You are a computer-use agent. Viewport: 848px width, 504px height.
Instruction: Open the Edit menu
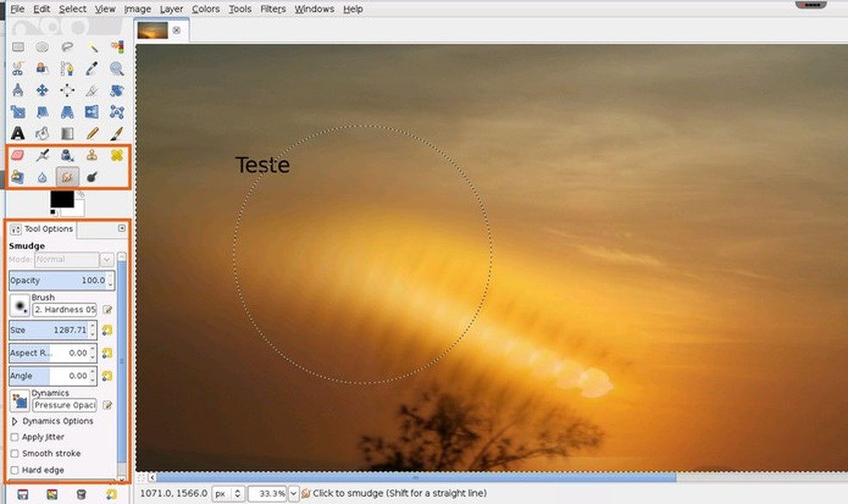(x=41, y=9)
